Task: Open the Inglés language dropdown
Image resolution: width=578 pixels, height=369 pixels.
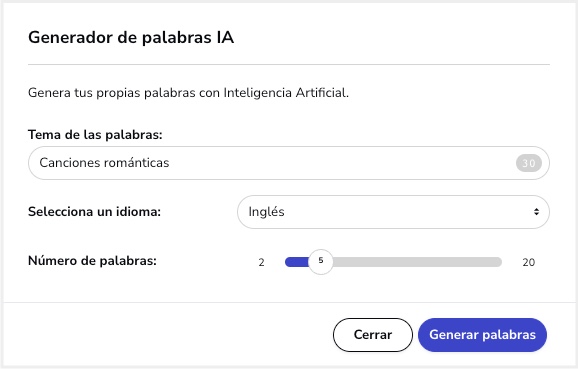Action: click(x=393, y=212)
